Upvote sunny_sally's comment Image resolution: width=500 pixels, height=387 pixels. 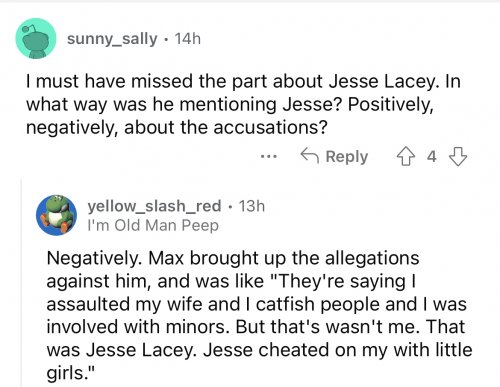coord(405,156)
